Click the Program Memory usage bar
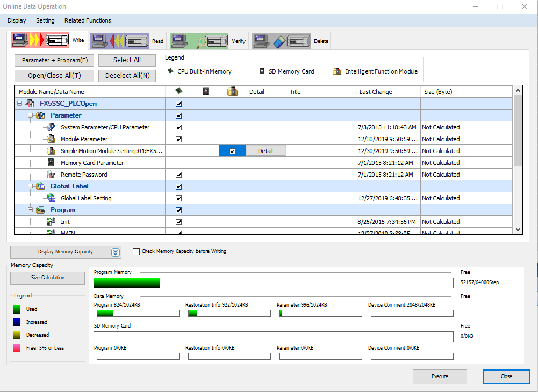Viewport: 538px width, 392px height. point(273,283)
